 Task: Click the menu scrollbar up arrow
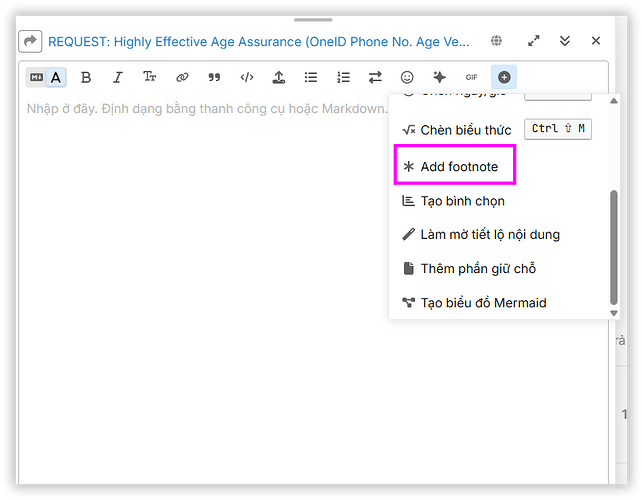tap(614, 101)
